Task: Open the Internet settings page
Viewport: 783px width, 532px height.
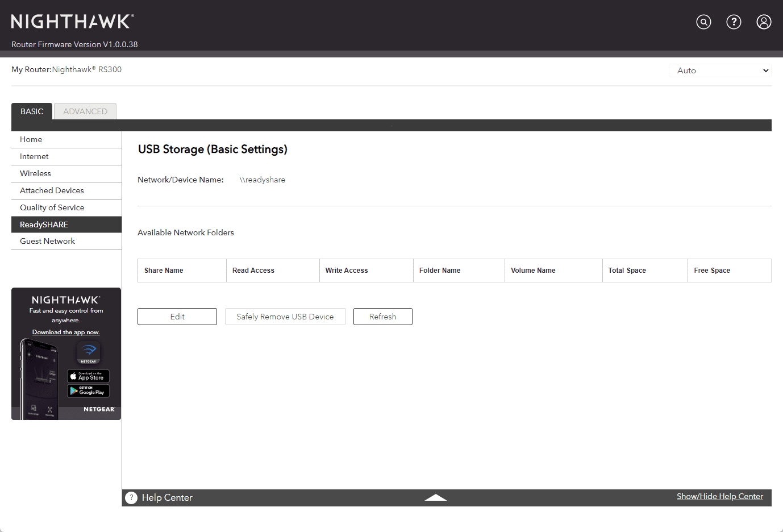Action: (x=34, y=157)
